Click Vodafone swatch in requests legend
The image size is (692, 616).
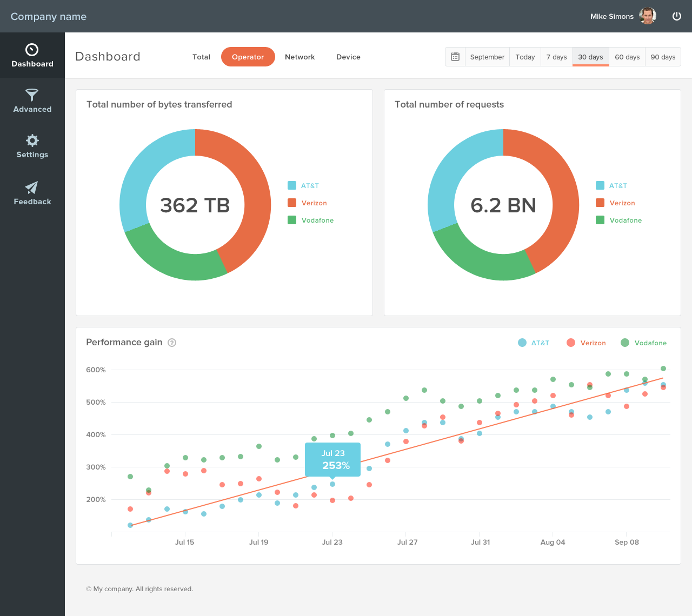600,220
